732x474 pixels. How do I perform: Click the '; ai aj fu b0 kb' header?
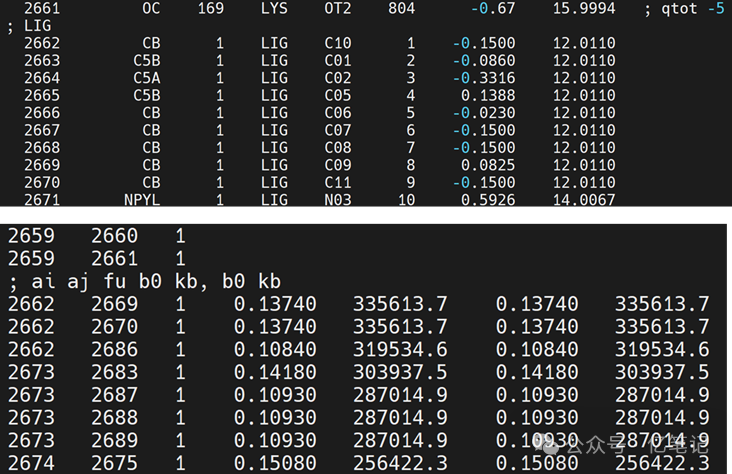point(144,282)
